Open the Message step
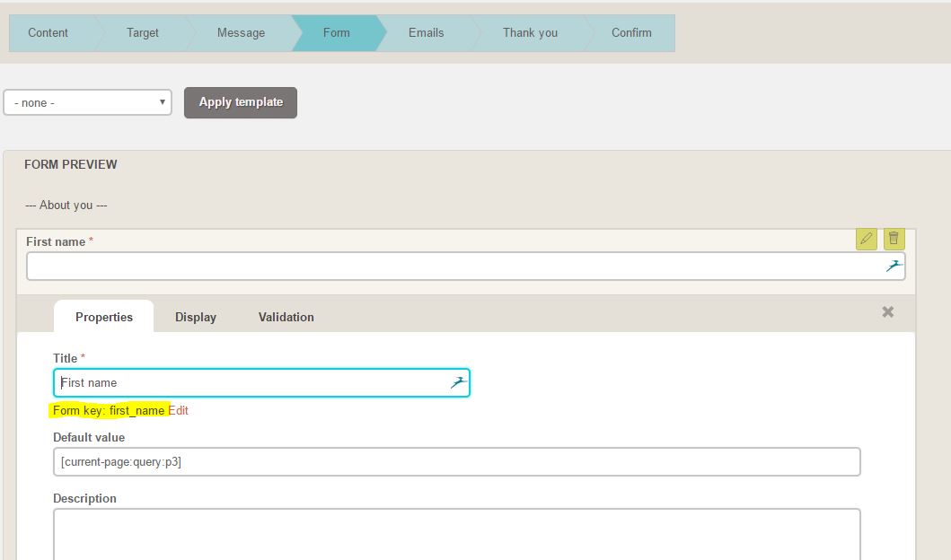Screen dimensions: 951x560 240,32
